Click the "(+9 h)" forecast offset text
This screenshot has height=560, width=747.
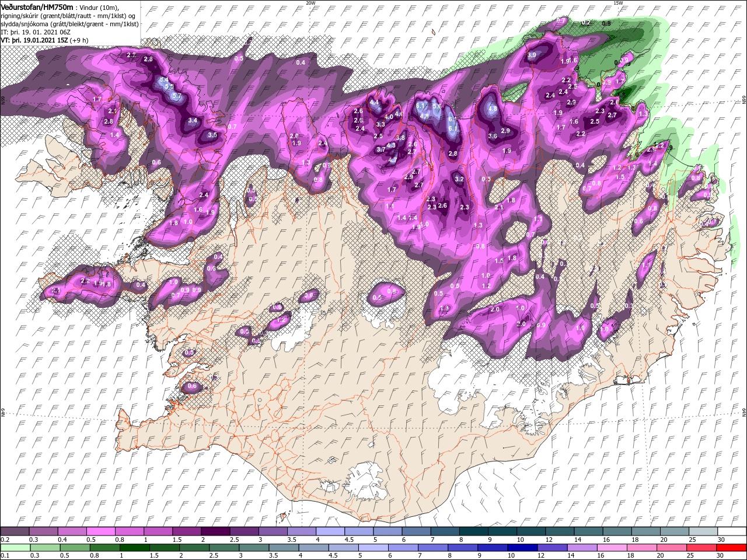tap(79, 40)
